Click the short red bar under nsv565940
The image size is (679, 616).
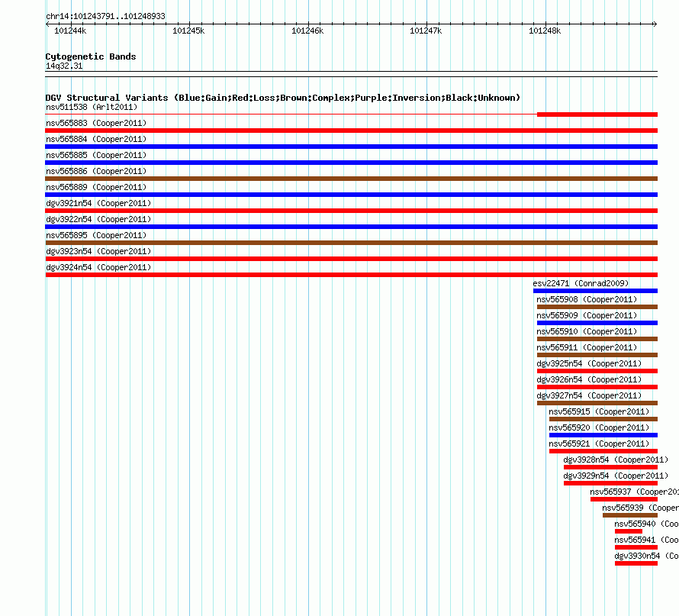pos(629,531)
